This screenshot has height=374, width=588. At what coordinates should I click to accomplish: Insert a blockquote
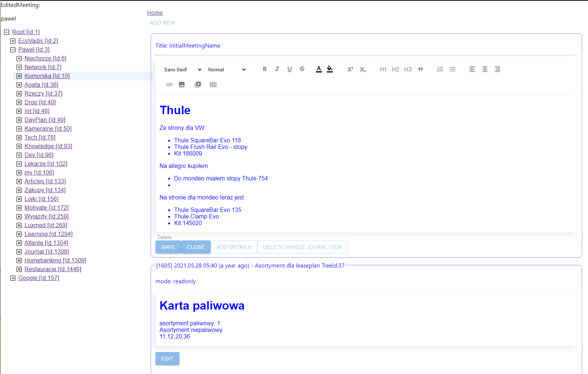(x=421, y=69)
